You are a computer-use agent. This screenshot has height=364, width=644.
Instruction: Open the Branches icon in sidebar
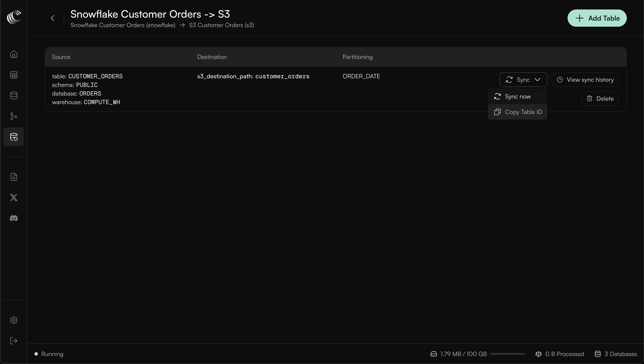(14, 116)
